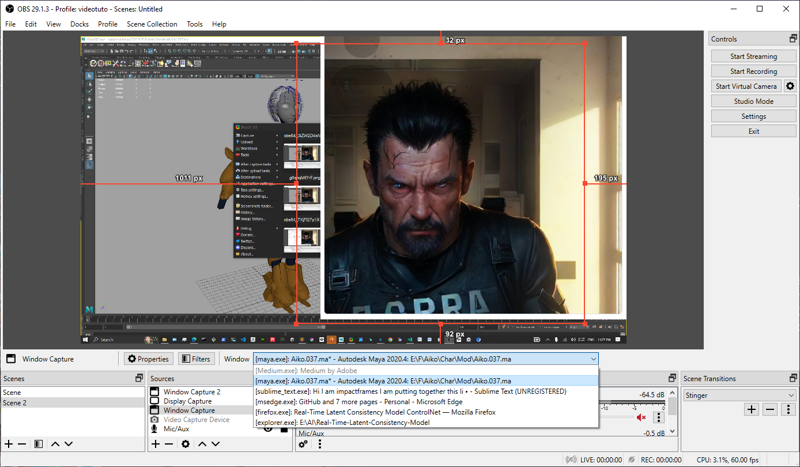800x467 pixels.
Task: Open source properties gear in Sources panel
Action: pyautogui.click(x=186, y=444)
